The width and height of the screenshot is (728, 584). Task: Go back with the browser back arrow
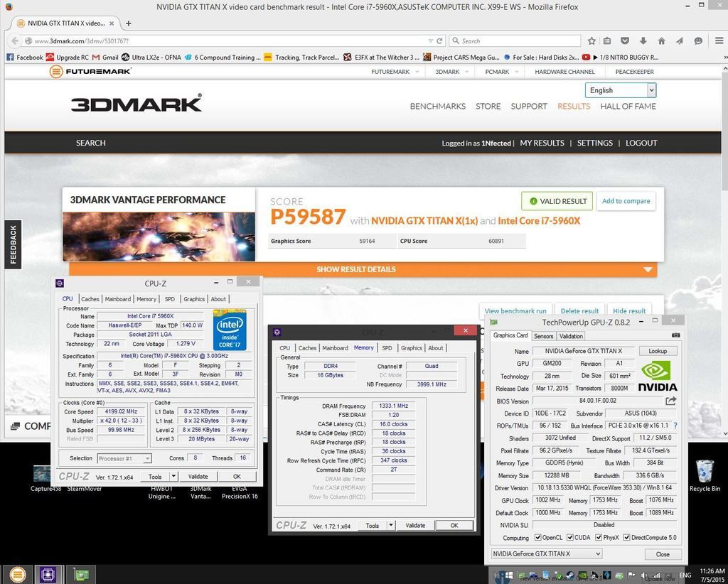[x=15, y=40]
